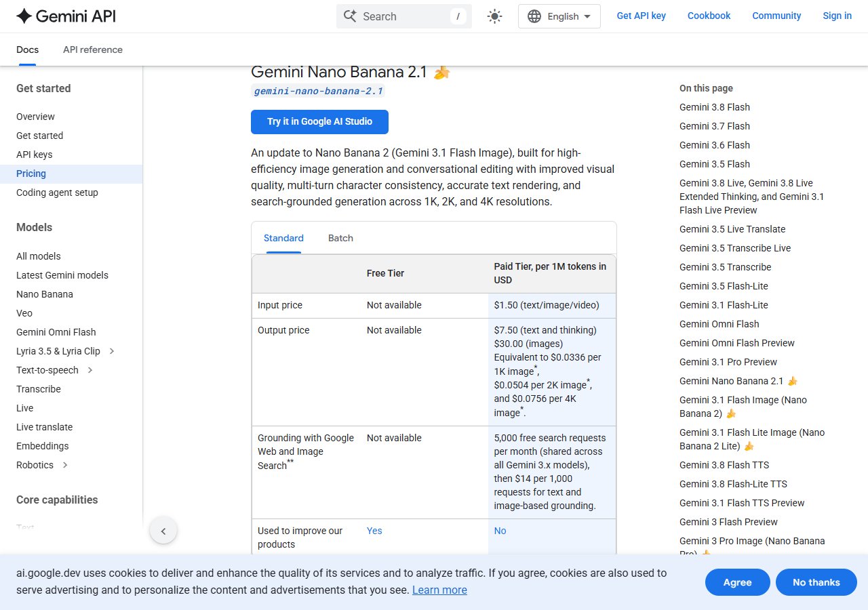Click the No link in Paid Tier column

point(500,531)
